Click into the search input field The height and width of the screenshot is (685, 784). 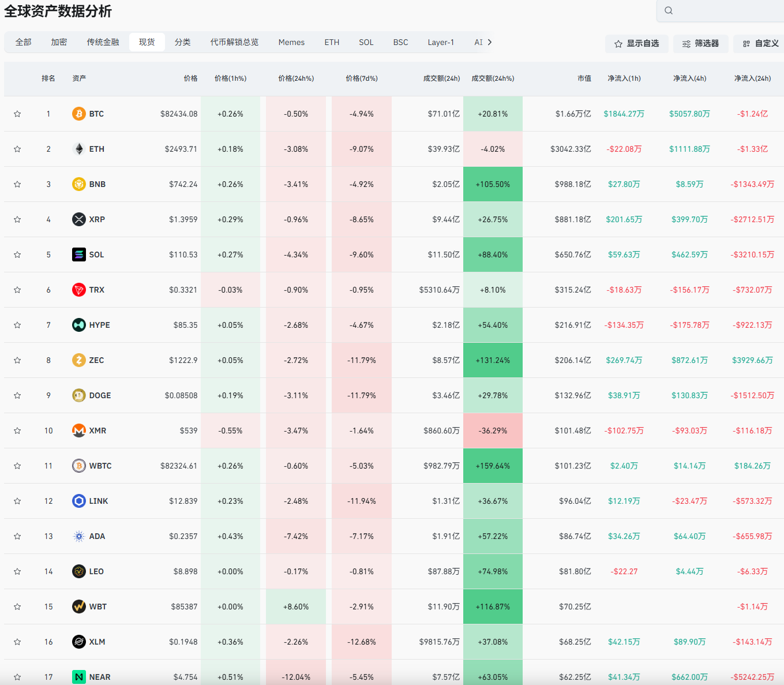(724, 10)
